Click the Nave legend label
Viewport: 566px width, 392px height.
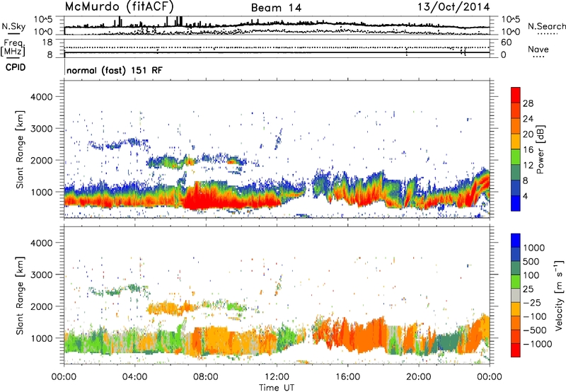click(x=538, y=49)
